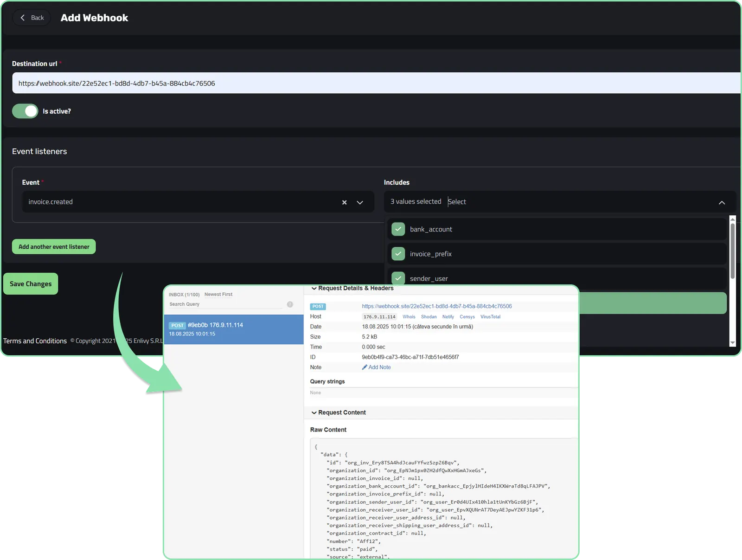Click the Add Note pencil link
Screen dimensions: 742x560
376,367
